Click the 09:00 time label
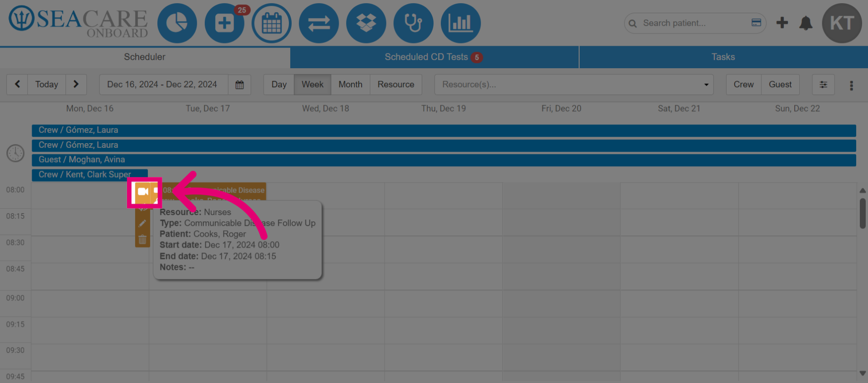This screenshot has height=383, width=868. coord(15,298)
